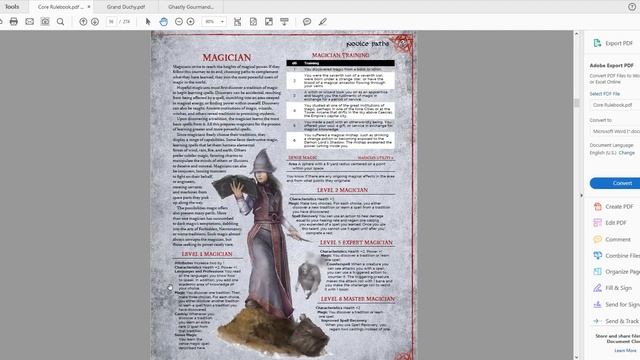Screen dimensions: 640x360
Task: Go to previous page with up arrow
Action: [83, 22]
